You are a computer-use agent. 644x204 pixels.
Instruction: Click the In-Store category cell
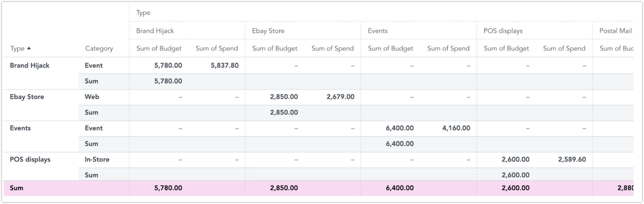coord(97,160)
